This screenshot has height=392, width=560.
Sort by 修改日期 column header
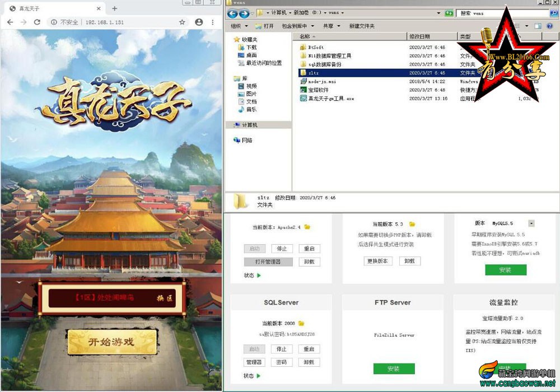(432, 36)
